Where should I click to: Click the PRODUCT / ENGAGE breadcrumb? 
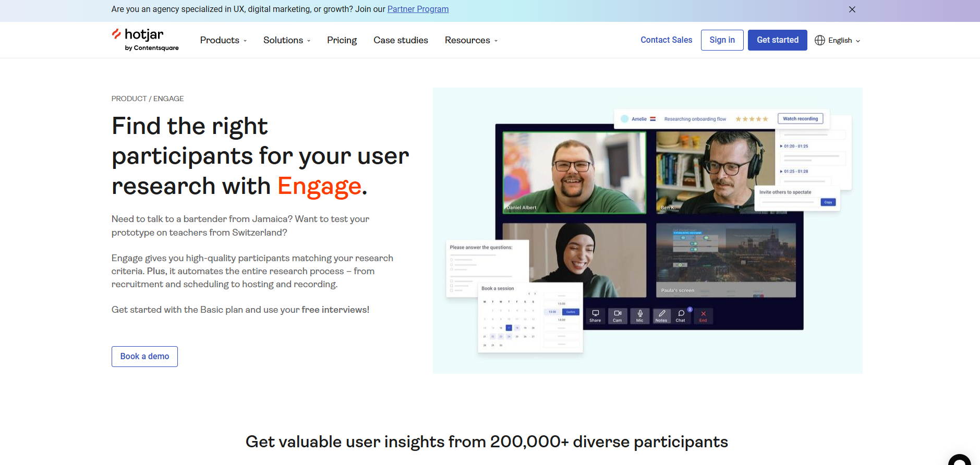tap(148, 99)
